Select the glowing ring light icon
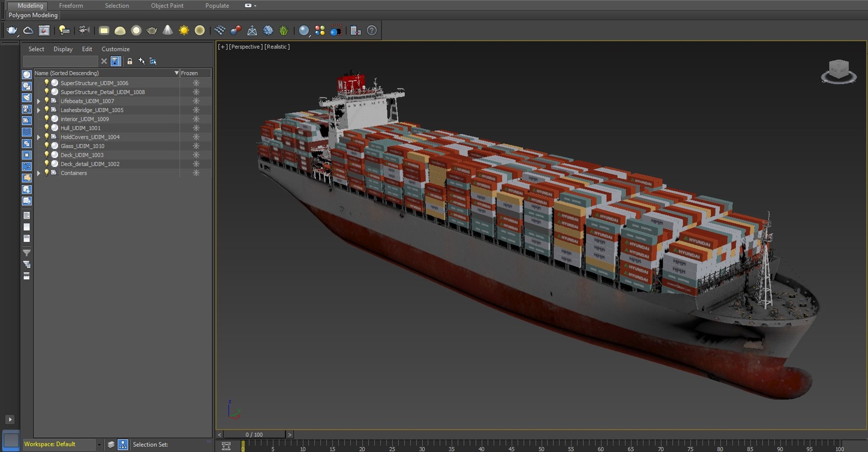868x452 pixels. (x=136, y=30)
